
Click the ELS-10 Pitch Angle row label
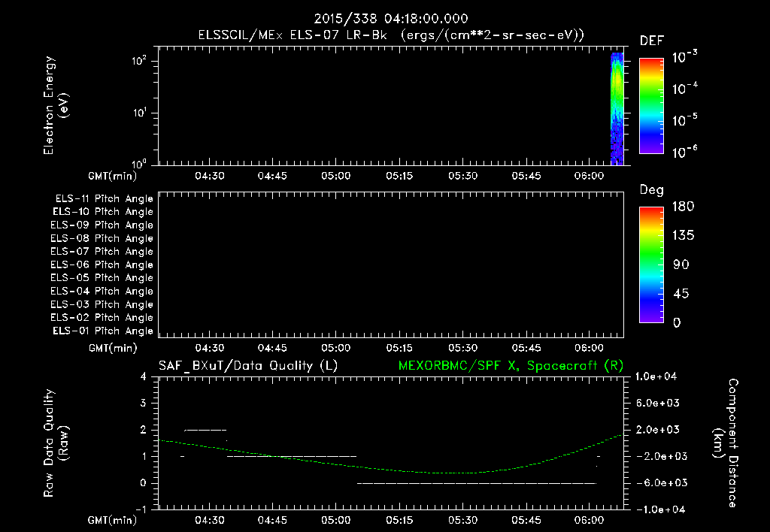103,212
